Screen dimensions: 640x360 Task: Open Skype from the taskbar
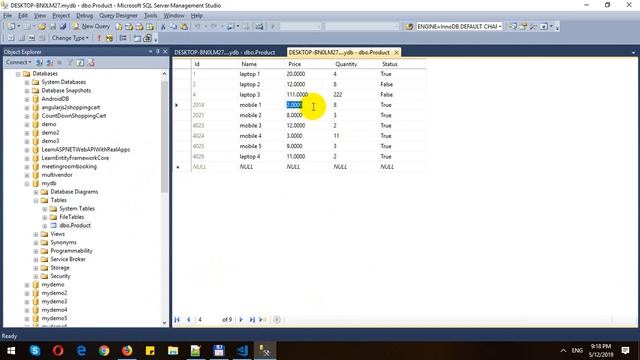pos(35,351)
